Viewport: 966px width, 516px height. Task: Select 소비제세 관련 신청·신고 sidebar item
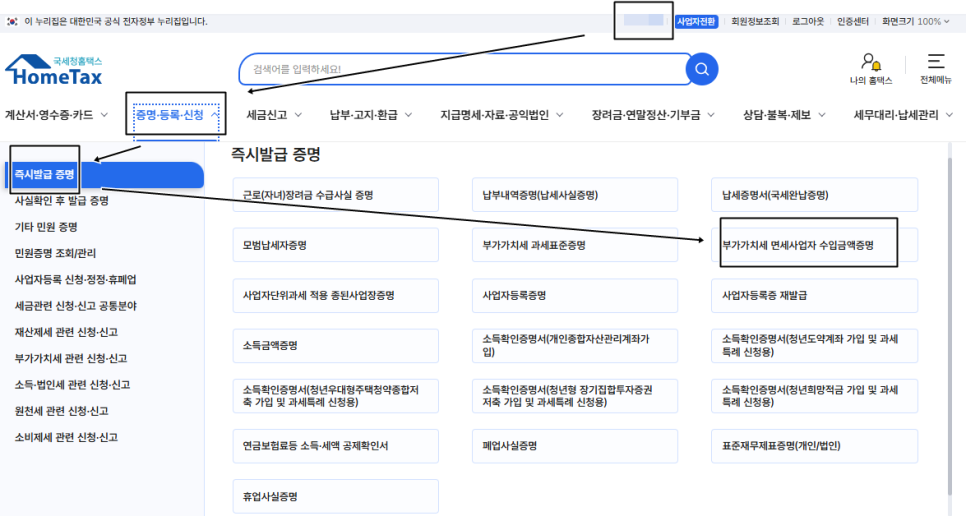pos(67,438)
